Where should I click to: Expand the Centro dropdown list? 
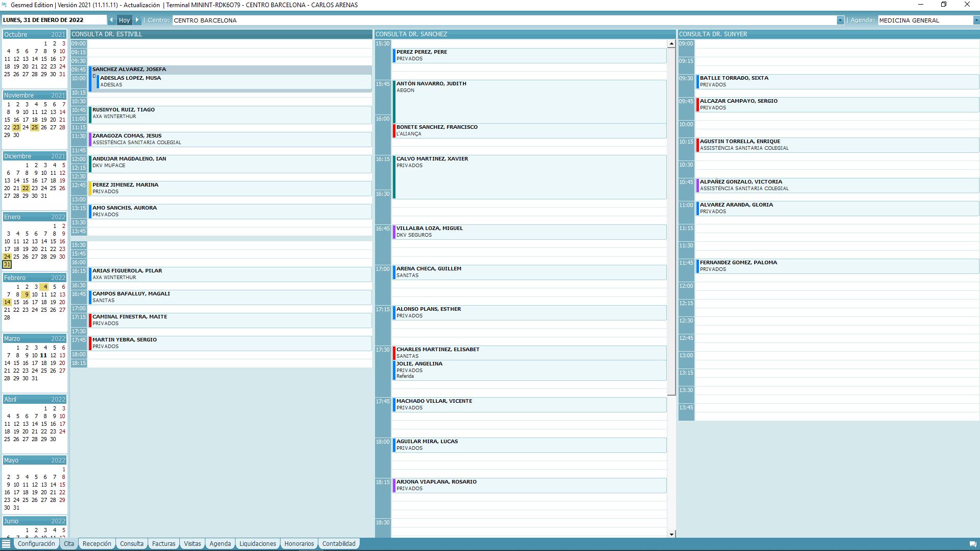pyautogui.click(x=840, y=20)
